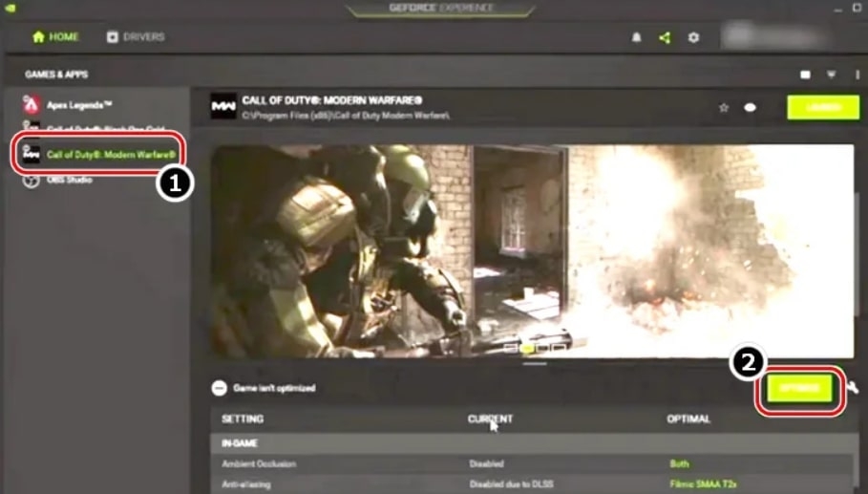
Task: Click the OBS Studio app icon
Action: click(x=31, y=181)
